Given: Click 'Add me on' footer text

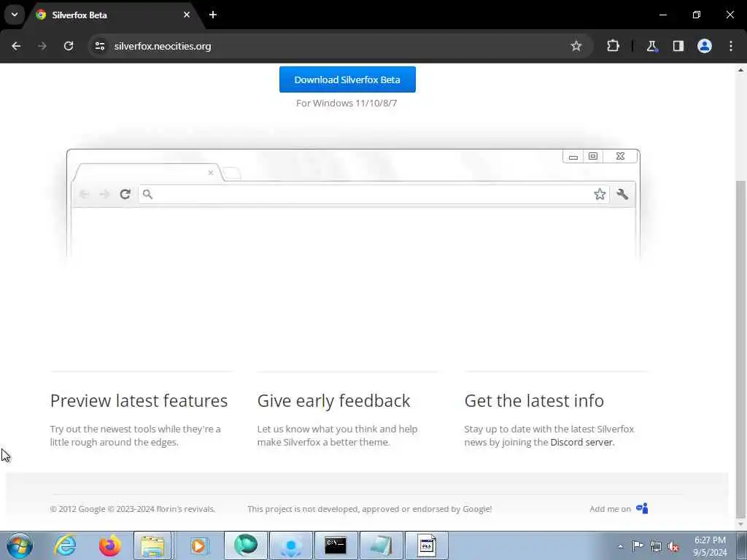Looking at the screenshot, I should 610,509.
